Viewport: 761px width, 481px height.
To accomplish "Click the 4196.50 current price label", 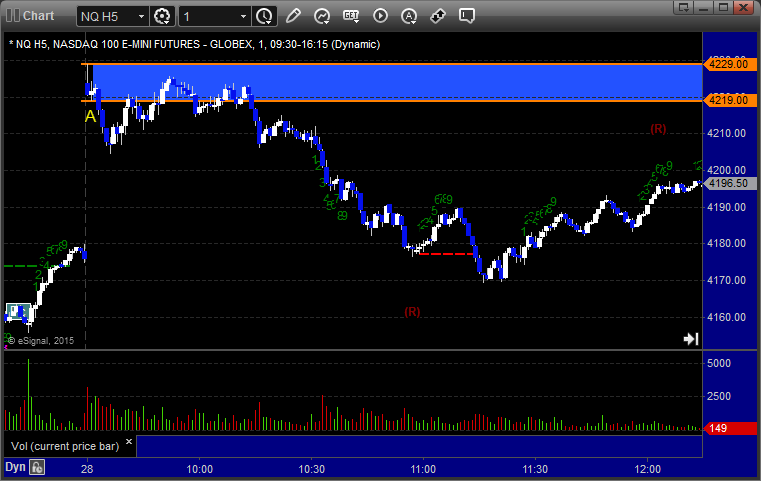I will coord(730,183).
